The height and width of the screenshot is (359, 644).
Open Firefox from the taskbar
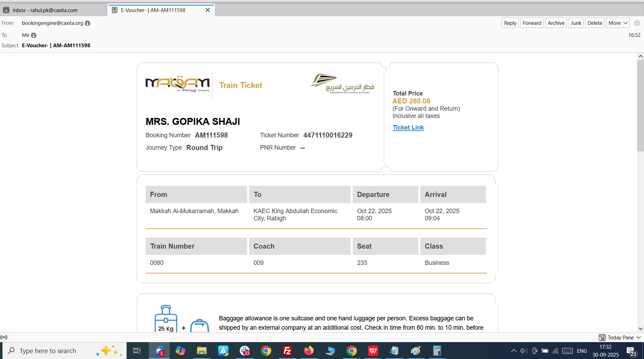point(309,351)
